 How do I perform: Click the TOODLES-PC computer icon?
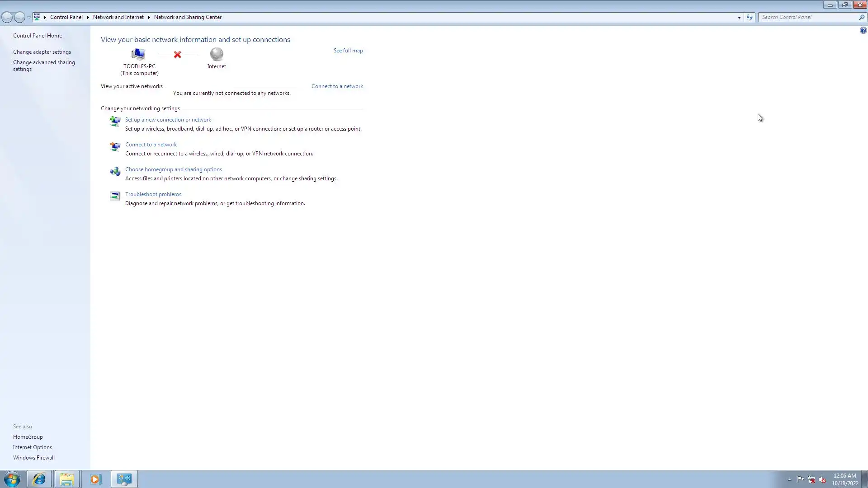[x=138, y=54]
